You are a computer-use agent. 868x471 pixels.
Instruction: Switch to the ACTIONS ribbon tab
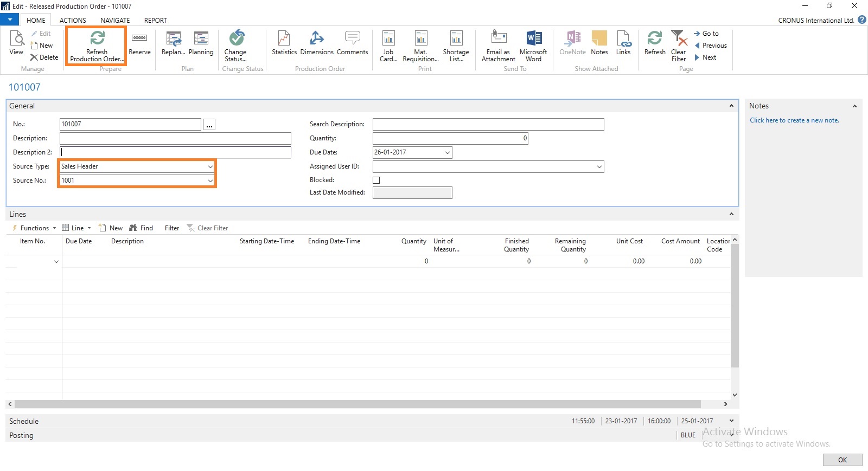[x=73, y=21]
